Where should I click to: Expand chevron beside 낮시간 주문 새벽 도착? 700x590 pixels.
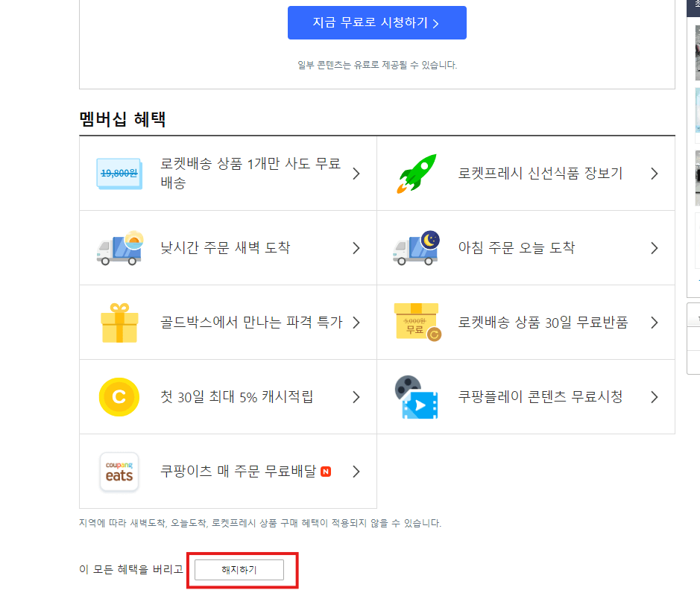coord(356,248)
